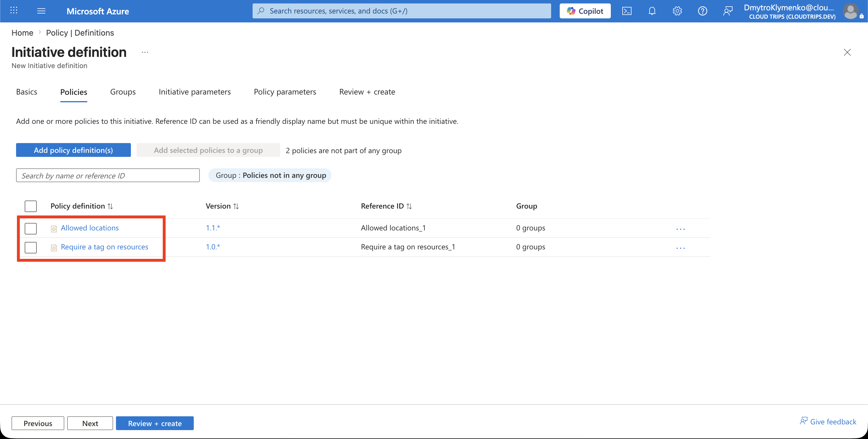Open the feedback icon in header
The height and width of the screenshot is (439, 868).
727,11
